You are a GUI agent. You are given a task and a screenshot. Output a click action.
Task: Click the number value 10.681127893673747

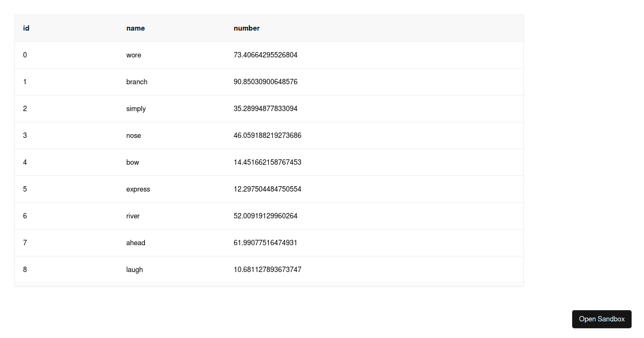tap(267, 269)
